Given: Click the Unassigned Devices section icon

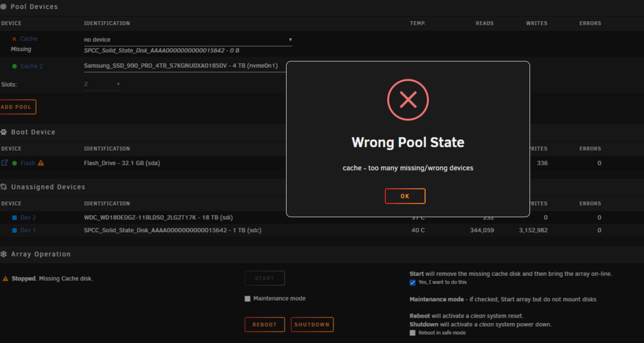Looking at the screenshot, I should [x=4, y=187].
